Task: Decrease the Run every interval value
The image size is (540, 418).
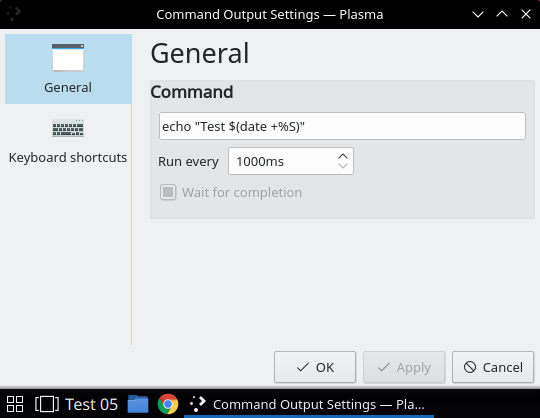Action: 343,166
